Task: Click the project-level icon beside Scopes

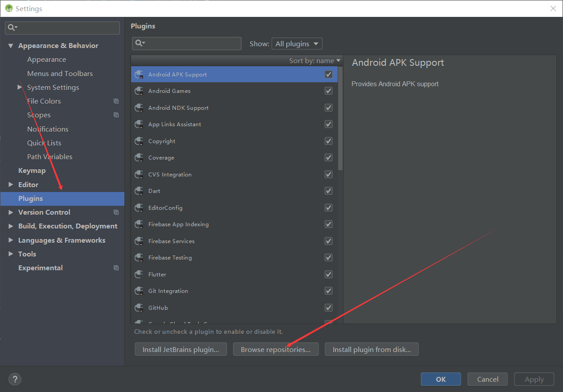Action: pyautogui.click(x=116, y=115)
